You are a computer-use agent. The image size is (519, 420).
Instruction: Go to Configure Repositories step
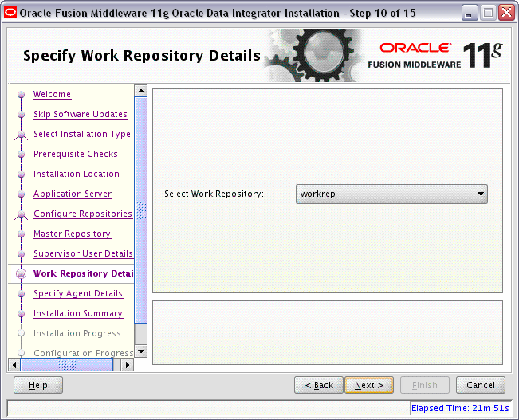pos(82,214)
